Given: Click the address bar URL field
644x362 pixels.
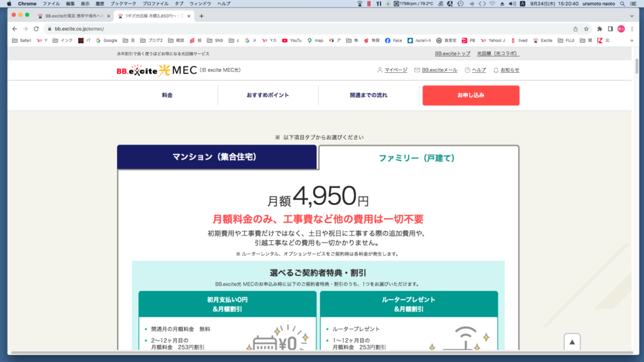Looking at the screenshot, I should point(308,29).
